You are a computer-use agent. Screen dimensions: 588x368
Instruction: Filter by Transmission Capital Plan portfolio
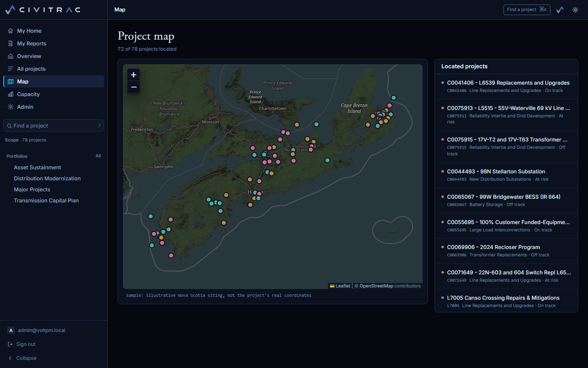[46, 200]
